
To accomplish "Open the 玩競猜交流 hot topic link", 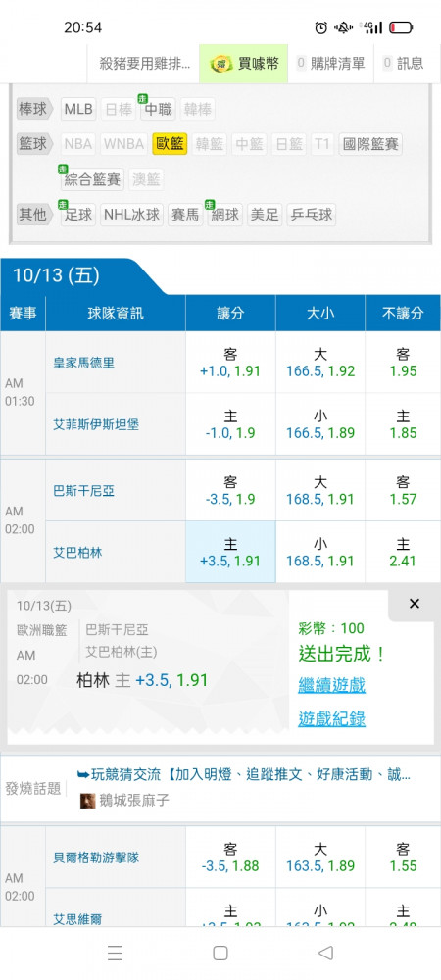I will pos(244,775).
